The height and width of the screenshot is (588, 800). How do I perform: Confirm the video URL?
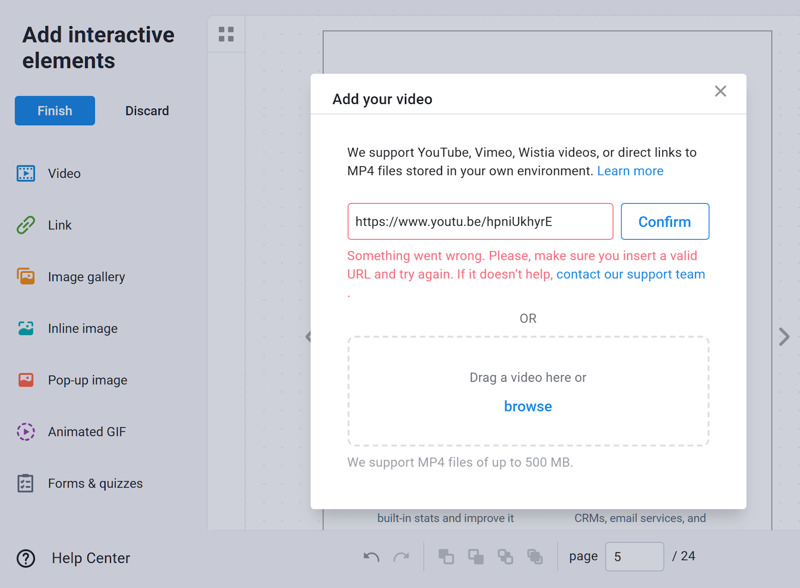(x=665, y=222)
